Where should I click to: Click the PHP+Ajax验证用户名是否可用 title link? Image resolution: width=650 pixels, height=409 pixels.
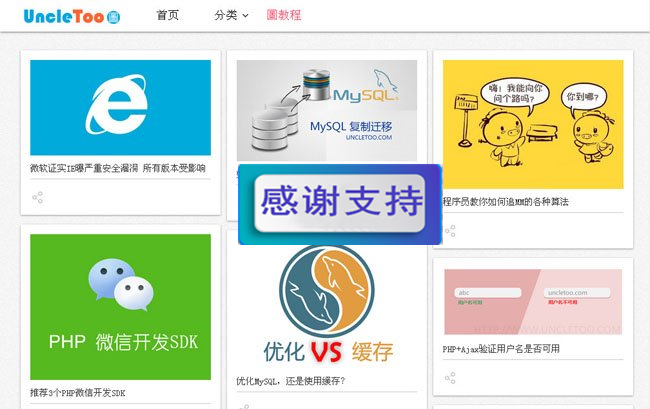501,349
